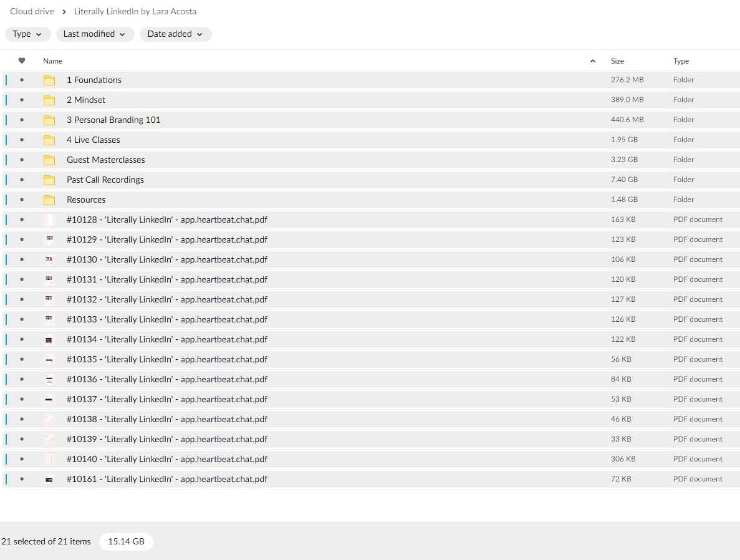
Task: Click the heart favorites column header icon
Action: pos(22,61)
